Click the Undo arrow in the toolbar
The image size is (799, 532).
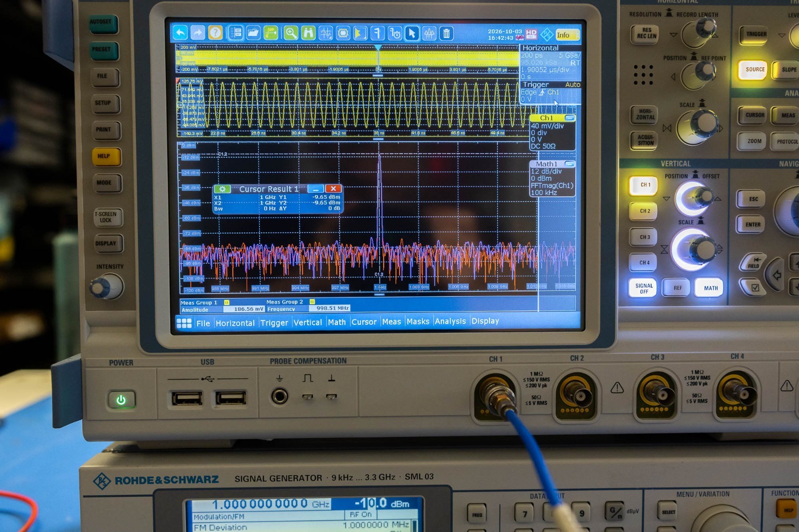(180, 33)
